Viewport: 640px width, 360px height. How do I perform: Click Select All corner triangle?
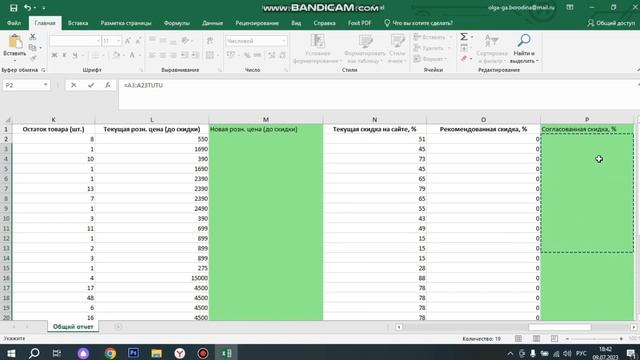point(7,120)
